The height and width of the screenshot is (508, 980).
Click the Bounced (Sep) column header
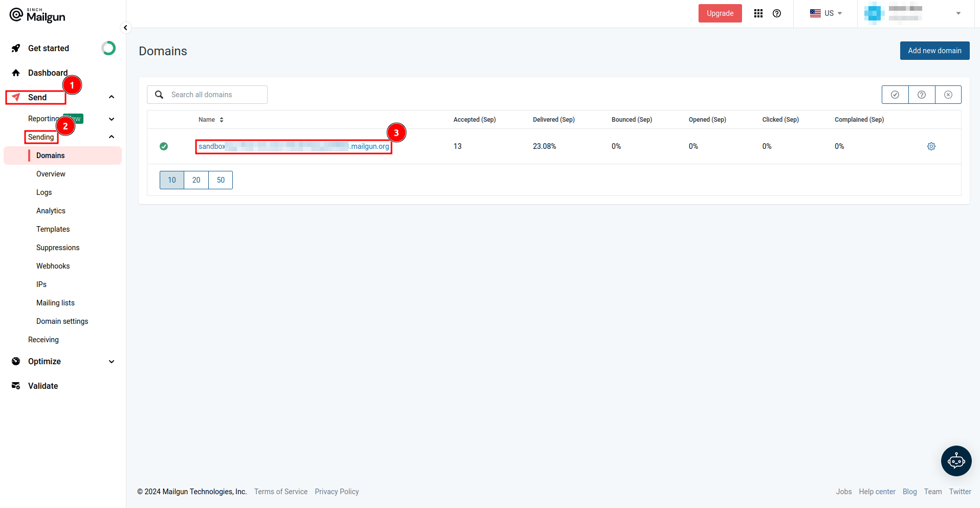(x=631, y=120)
